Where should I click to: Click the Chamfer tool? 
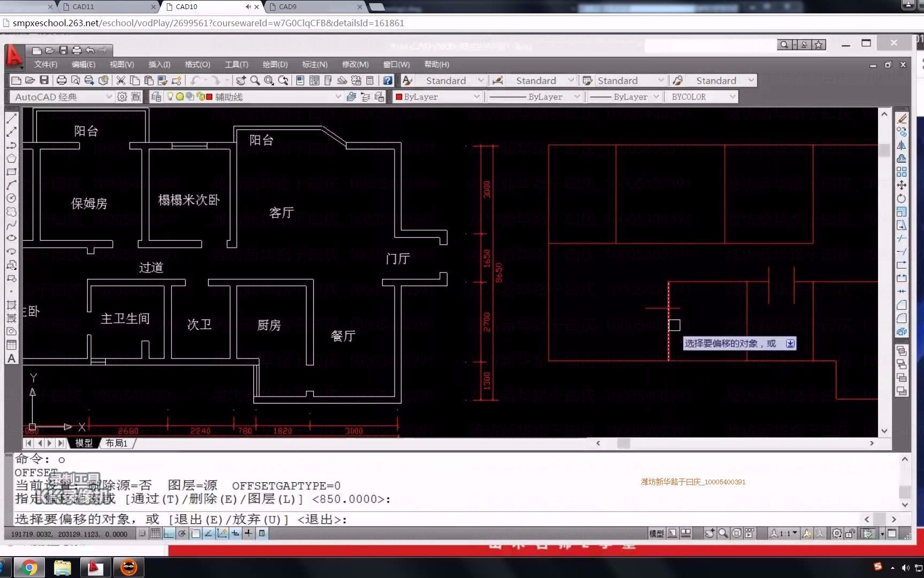[x=902, y=305]
